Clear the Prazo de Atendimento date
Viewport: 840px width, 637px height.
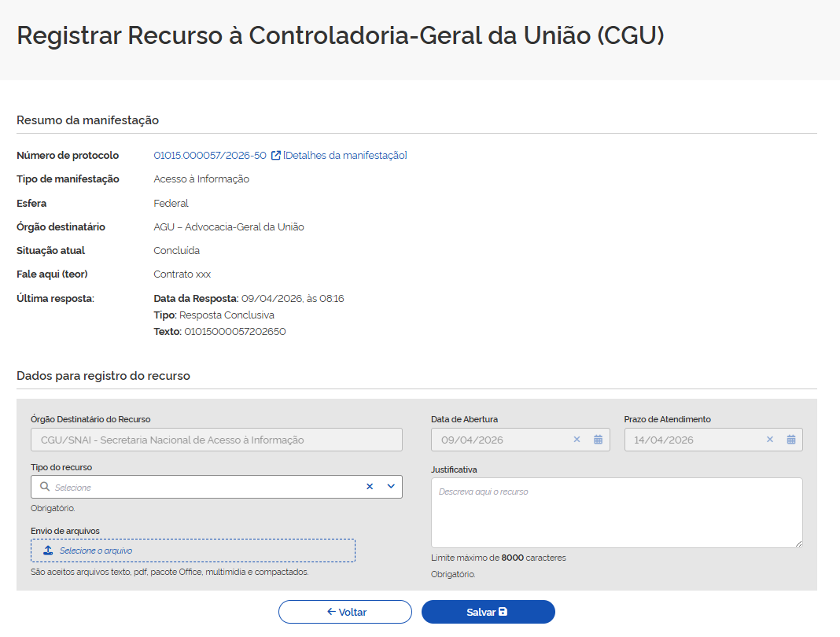click(x=770, y=440)
